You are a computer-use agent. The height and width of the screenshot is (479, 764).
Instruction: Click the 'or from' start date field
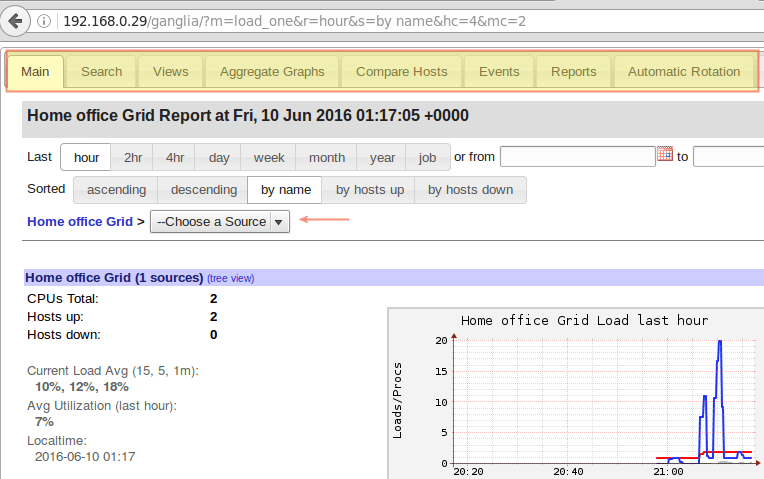pyautogui.click(x=577, y=157)
